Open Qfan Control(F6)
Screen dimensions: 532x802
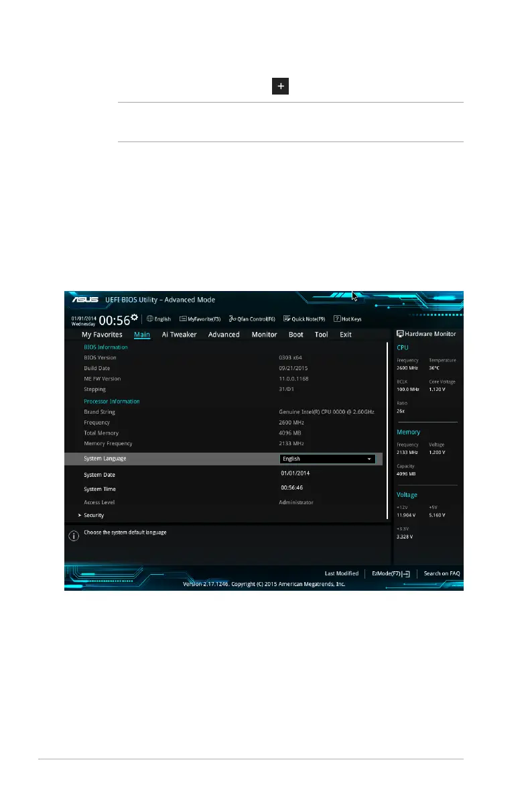tap(252, 319)
